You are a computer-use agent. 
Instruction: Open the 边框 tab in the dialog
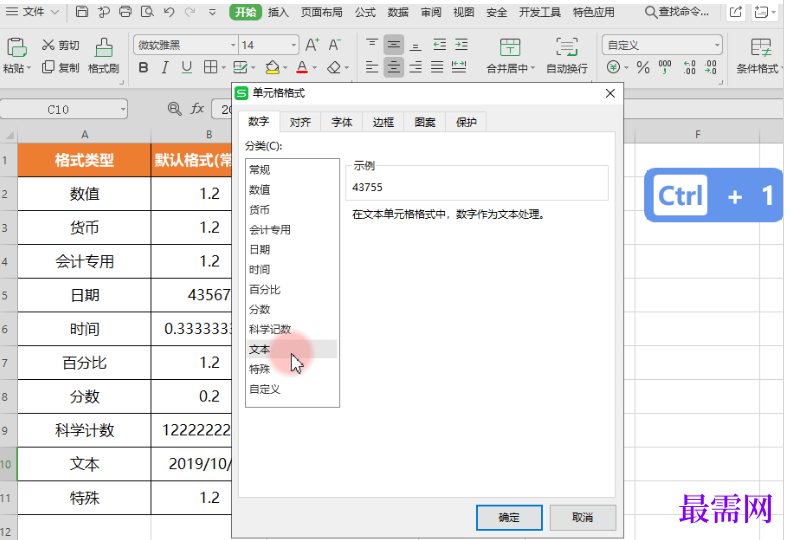(383, 122)
